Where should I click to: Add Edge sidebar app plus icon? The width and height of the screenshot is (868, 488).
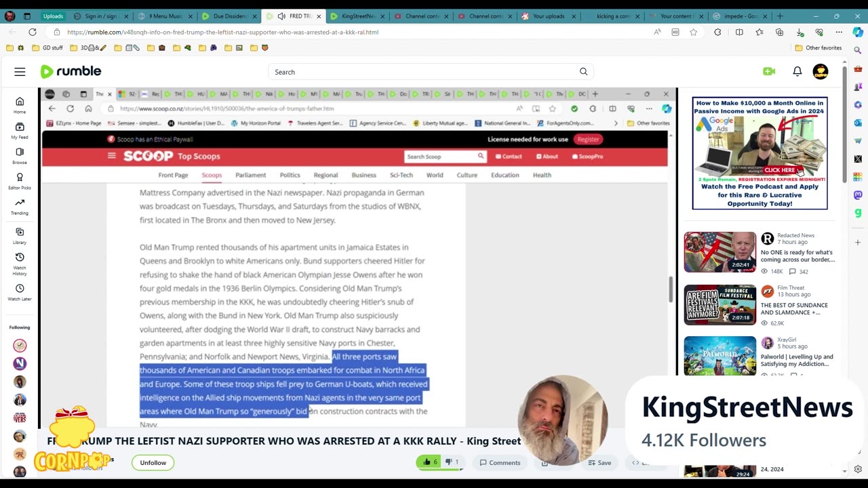(x=858, y=242)
